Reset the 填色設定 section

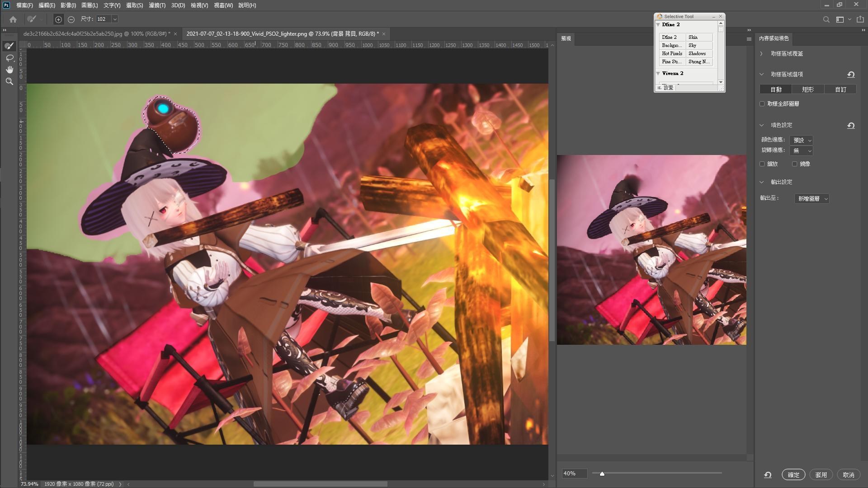click(x=851, y=126)
